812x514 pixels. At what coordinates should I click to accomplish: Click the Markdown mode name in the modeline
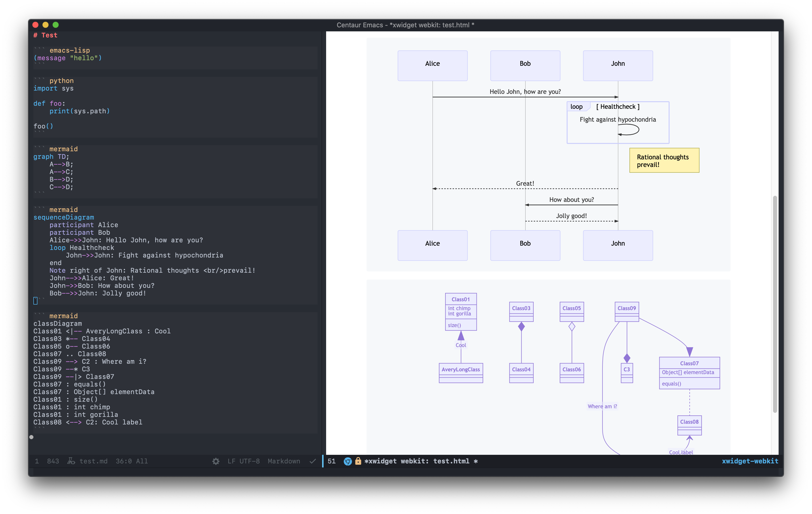coord(284,461)
